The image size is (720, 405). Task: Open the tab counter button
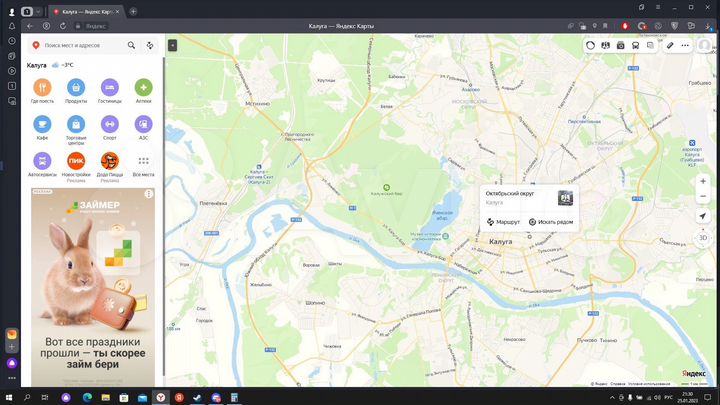click(27, 11)
